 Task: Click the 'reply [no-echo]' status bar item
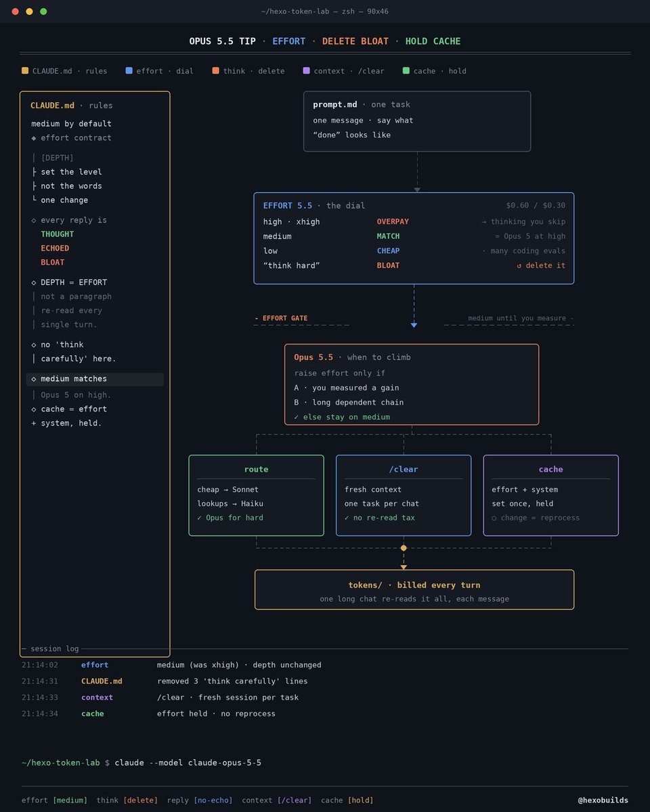200,800
